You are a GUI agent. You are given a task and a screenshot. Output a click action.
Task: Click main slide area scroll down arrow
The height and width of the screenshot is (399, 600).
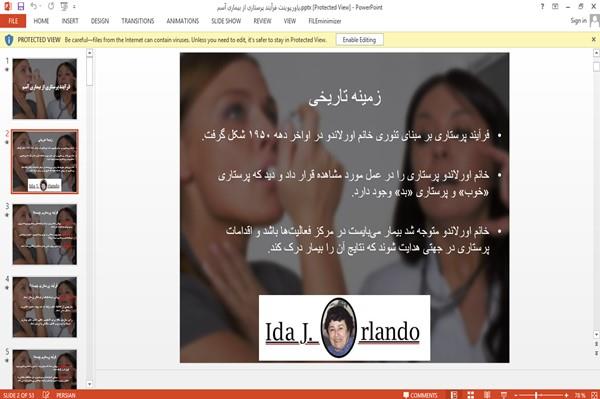tap(596, 334)
